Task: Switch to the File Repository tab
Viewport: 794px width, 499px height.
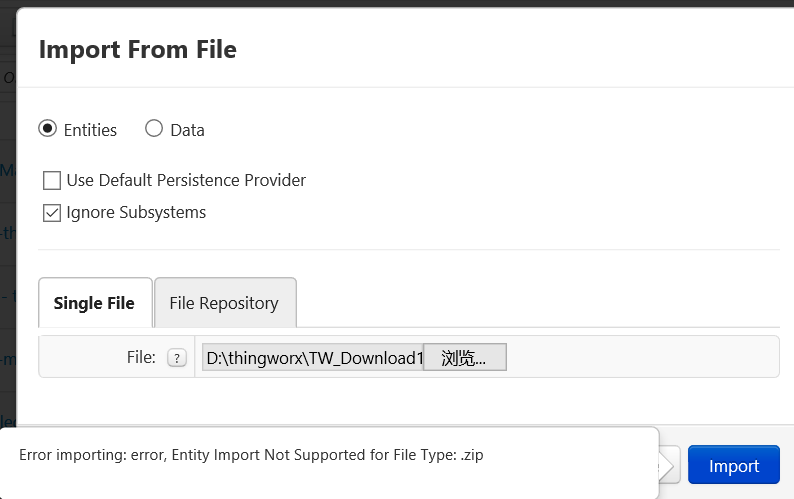Action: click(x=225, y=302)
